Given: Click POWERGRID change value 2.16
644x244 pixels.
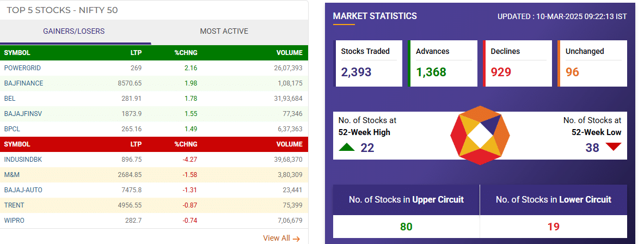Looking at the screenshot, I should tap(191, 68).
